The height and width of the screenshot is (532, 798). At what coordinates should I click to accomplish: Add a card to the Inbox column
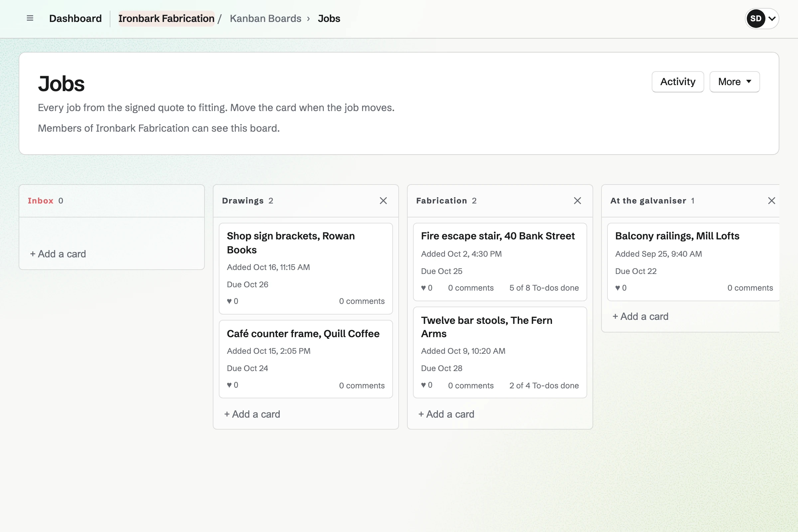58,254
